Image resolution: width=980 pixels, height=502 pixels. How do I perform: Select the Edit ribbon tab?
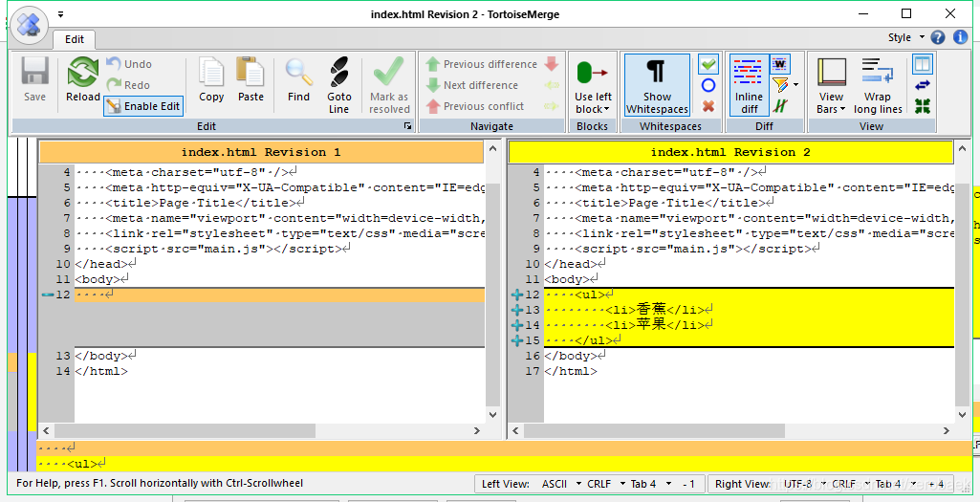[74, 39]
